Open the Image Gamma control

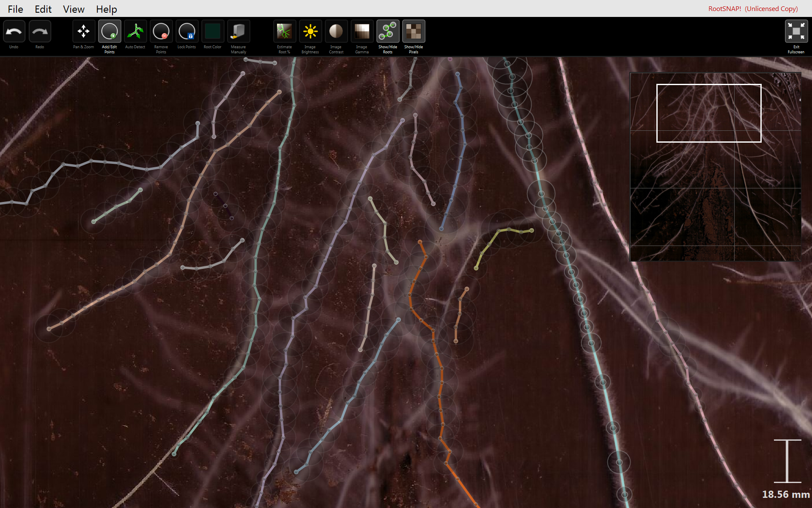362,32
